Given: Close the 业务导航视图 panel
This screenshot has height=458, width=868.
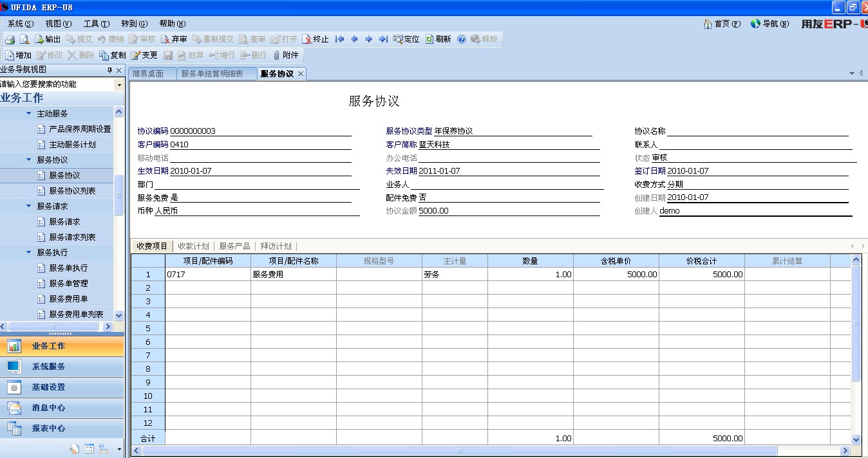Looking at the screenshot, I should point(118,70).
